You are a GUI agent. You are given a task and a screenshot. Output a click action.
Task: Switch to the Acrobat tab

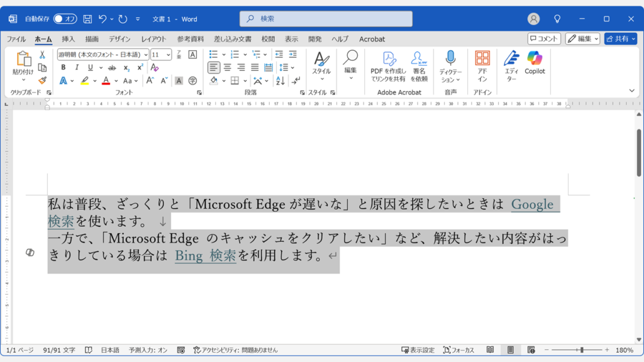(x=372, y=39)
